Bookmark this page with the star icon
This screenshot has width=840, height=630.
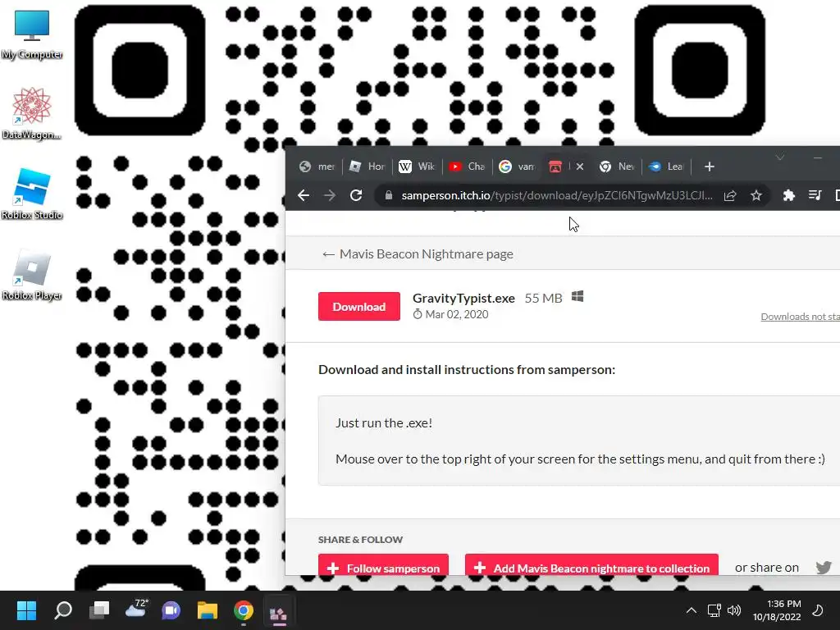tap(756, 195)
